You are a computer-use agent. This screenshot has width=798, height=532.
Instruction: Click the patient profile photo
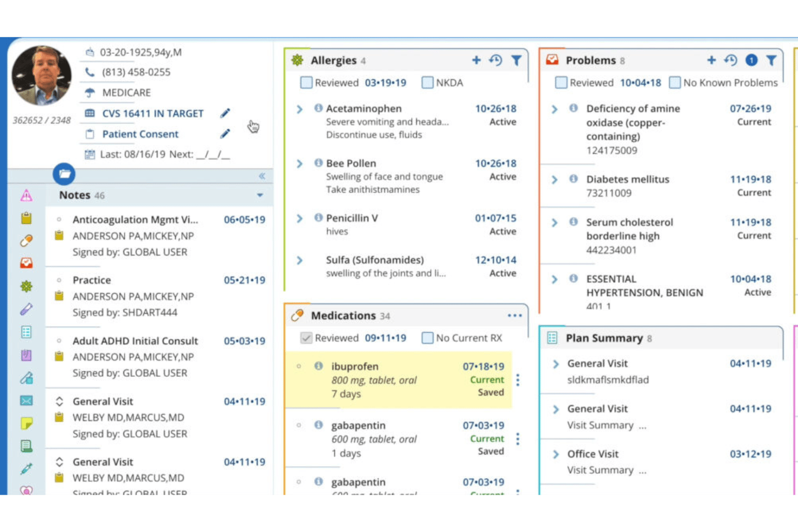pos(42,75)
